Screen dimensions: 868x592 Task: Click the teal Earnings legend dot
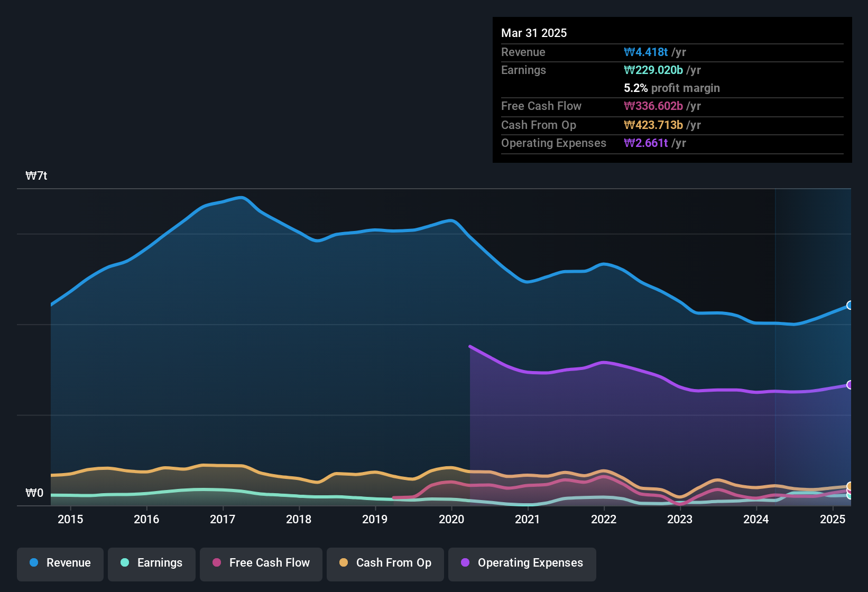coord(125,563)
